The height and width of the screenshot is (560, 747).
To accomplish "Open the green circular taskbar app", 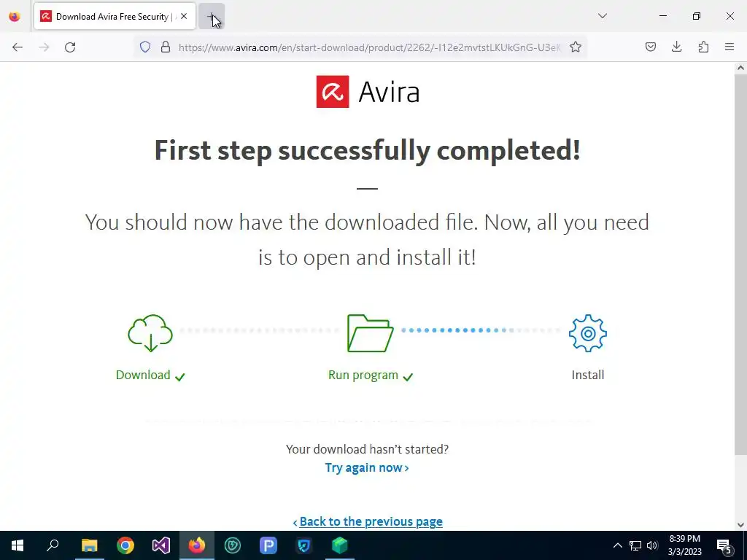I will point(233,545).
